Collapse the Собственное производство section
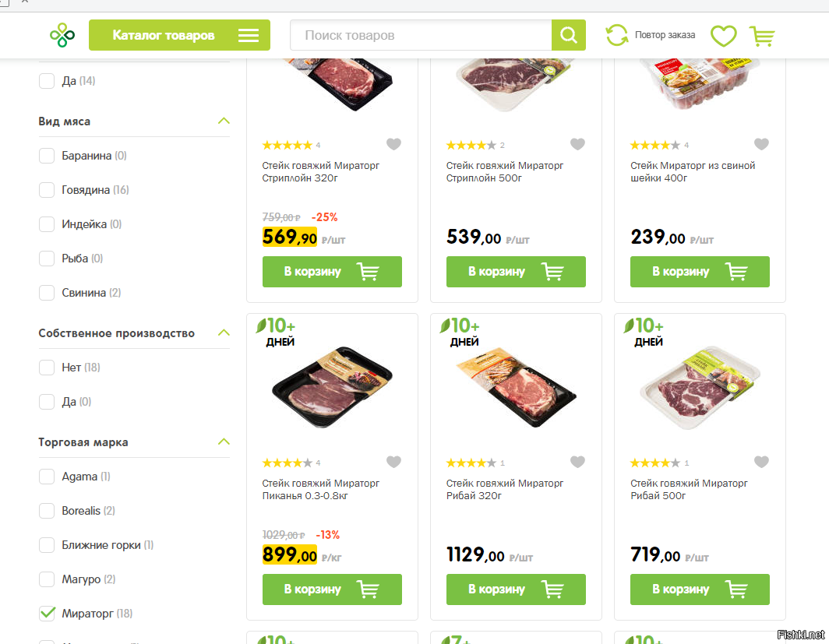 click(x=224, y=333)
